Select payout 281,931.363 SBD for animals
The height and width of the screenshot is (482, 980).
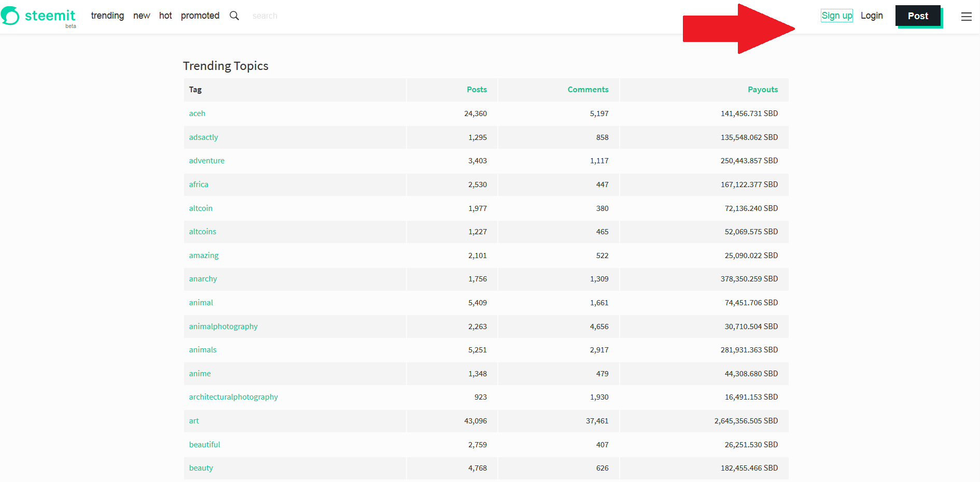tap(749, 350)
